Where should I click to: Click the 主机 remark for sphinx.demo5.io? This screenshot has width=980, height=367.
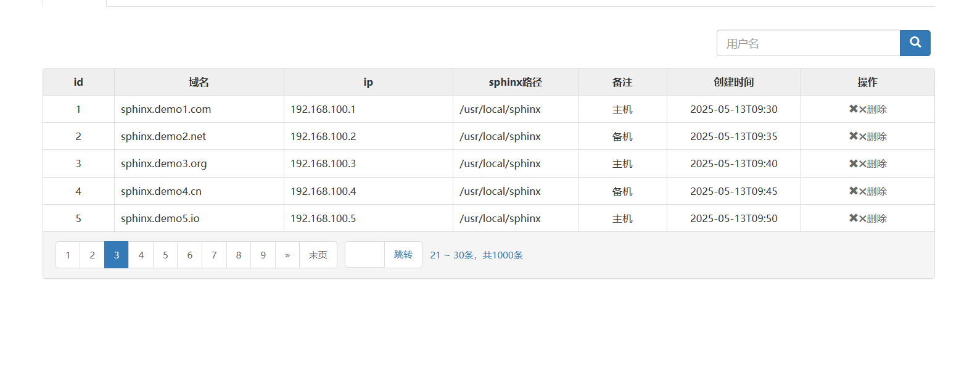coord(622,218)
